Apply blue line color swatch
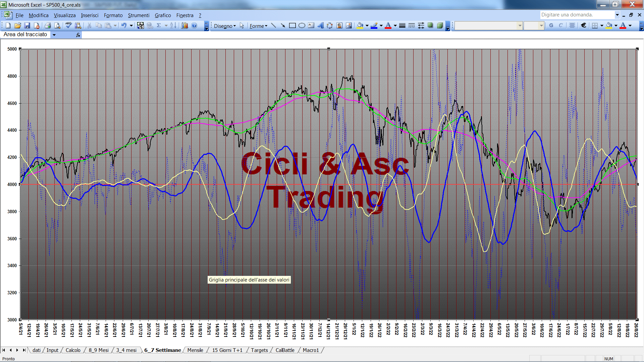The image size is (644, 362). pyautogui.click(x=374, y=25)
